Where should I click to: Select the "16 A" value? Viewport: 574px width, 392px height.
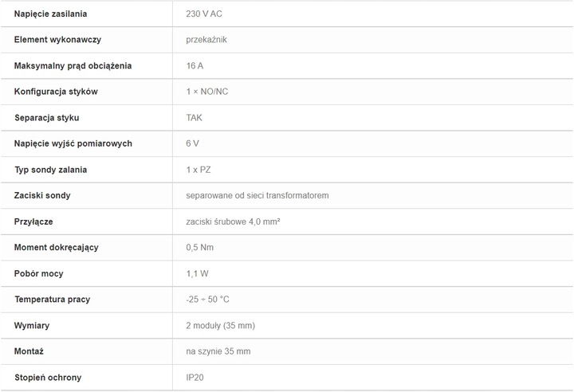(x=195, y=66)
